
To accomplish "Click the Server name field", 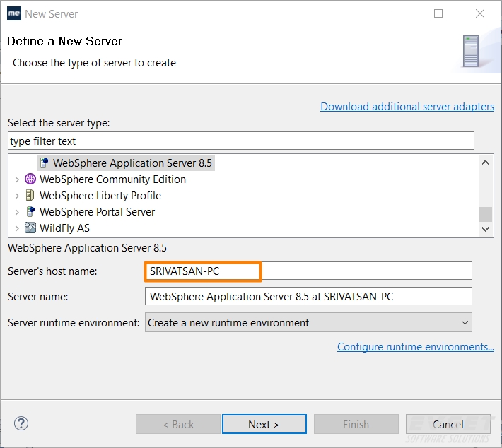I will point(308,296).
